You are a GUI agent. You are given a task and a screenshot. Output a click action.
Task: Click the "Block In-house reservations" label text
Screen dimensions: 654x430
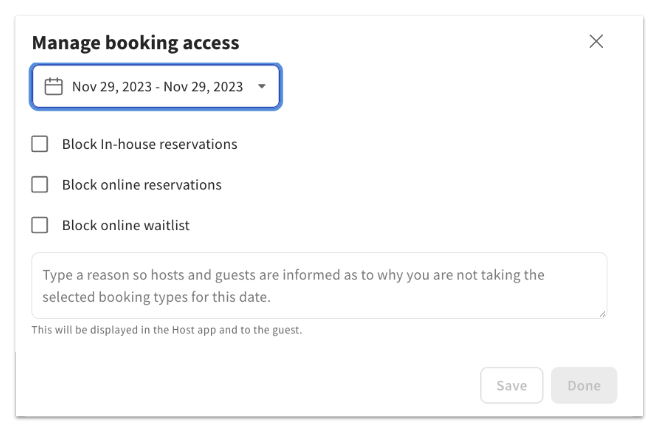coord(149,144)
